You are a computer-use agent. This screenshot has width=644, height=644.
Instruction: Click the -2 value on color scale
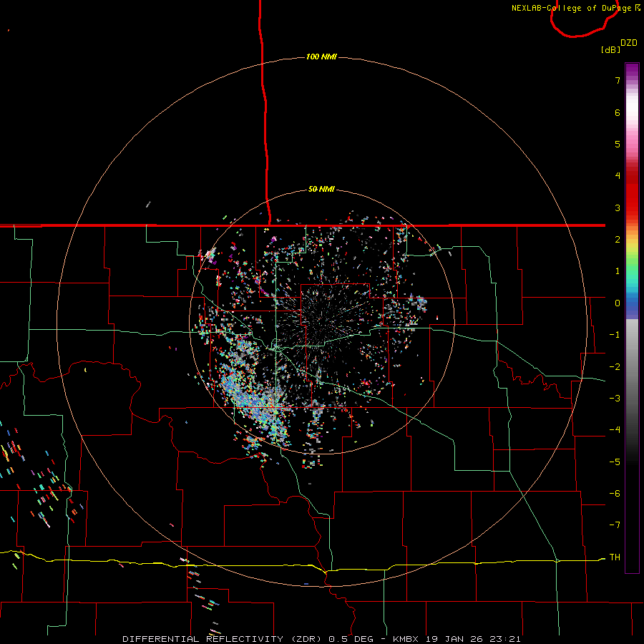pyautogui.click(x=615, y=367)
